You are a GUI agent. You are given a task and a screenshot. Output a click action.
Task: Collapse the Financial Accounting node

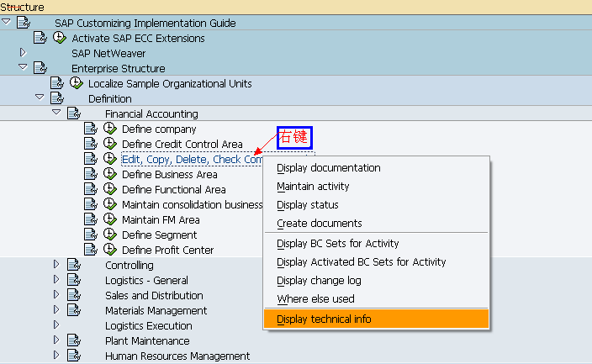tap(56, 112)
